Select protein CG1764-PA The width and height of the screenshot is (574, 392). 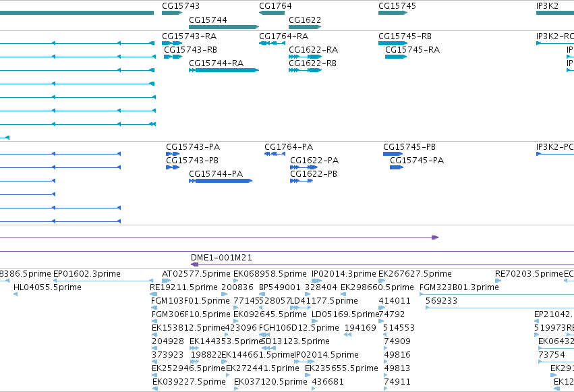[275, 154]
